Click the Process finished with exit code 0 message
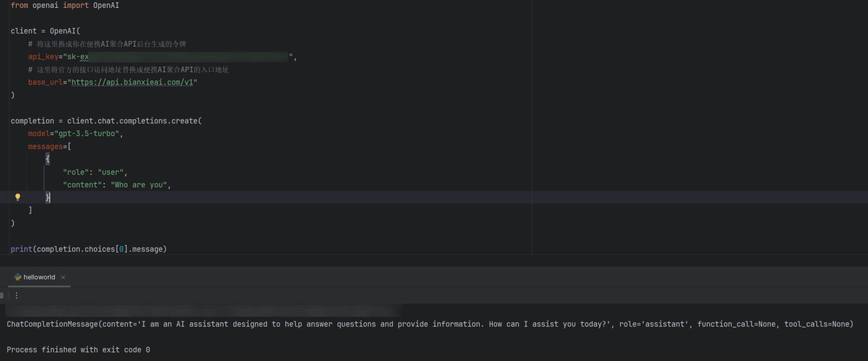 click(78, 349)
